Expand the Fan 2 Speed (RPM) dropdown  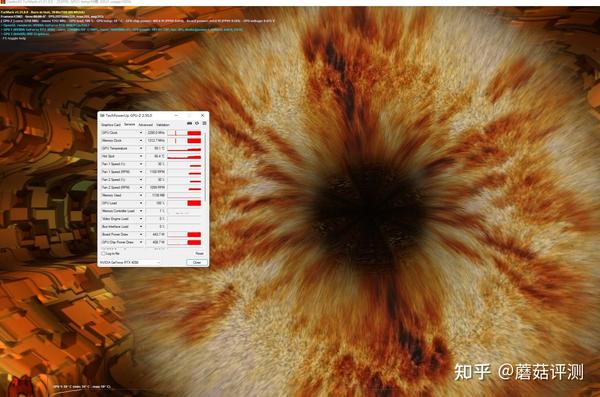(x=141, y=188)
